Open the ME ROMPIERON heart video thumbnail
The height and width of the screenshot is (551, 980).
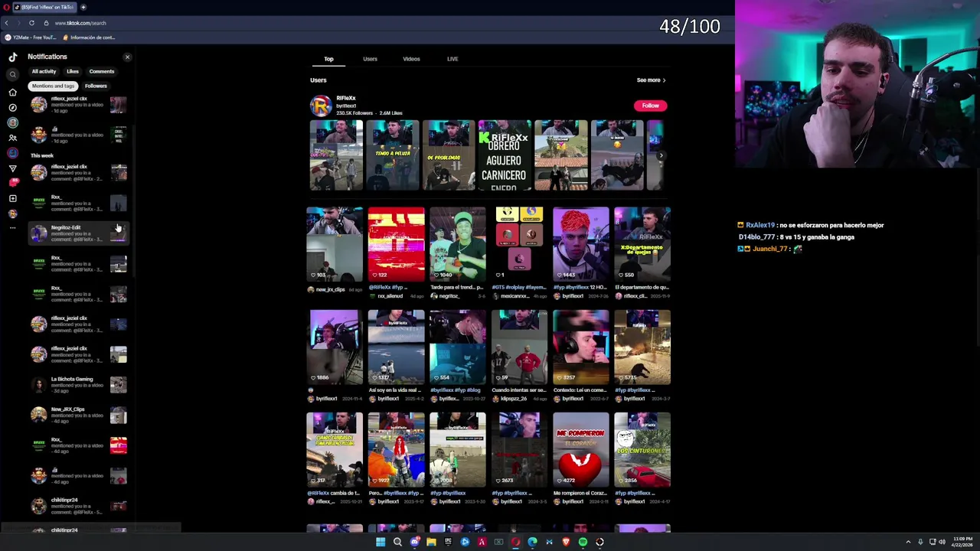pos(580,450)
